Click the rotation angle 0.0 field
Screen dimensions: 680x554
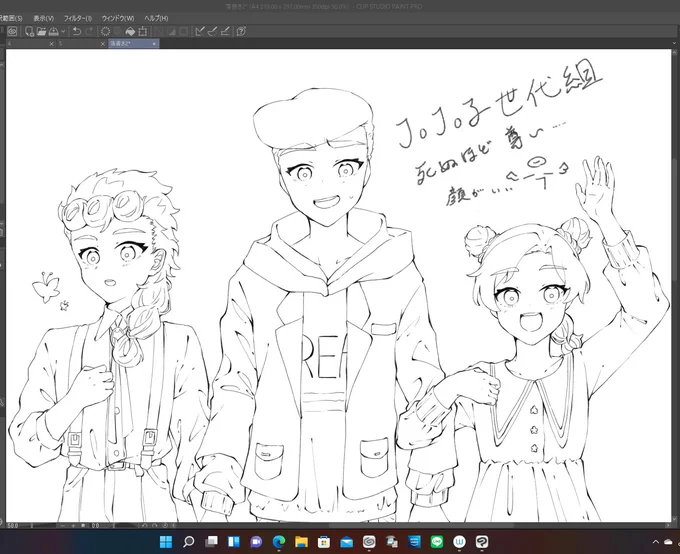[x=95, y=525]
